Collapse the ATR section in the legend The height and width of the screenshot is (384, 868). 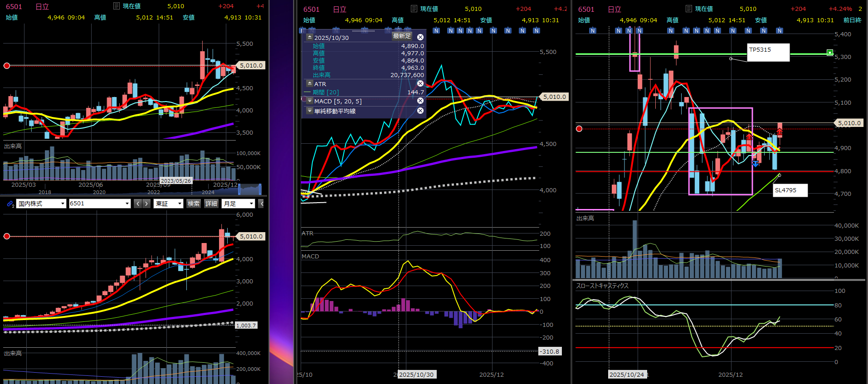point(310,83)
